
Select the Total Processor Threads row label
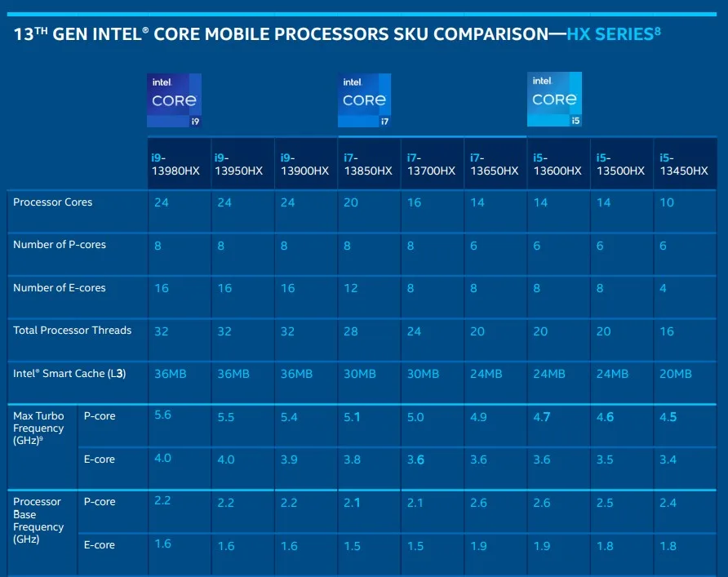coord(73,331)
